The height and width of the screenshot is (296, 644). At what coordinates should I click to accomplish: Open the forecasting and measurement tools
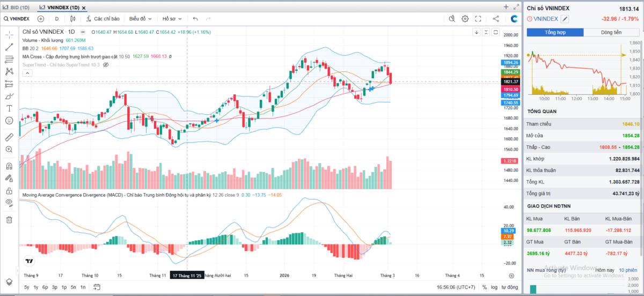[9, 84]
